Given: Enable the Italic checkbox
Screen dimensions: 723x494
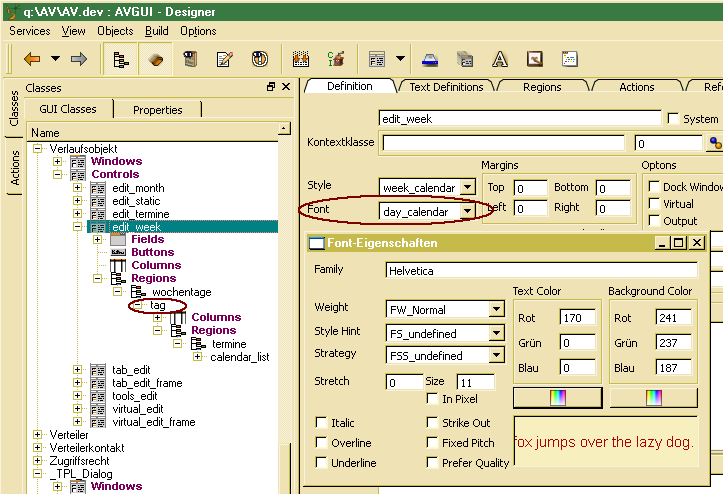Looking at the screenshot, I should [x=322, y=423].
